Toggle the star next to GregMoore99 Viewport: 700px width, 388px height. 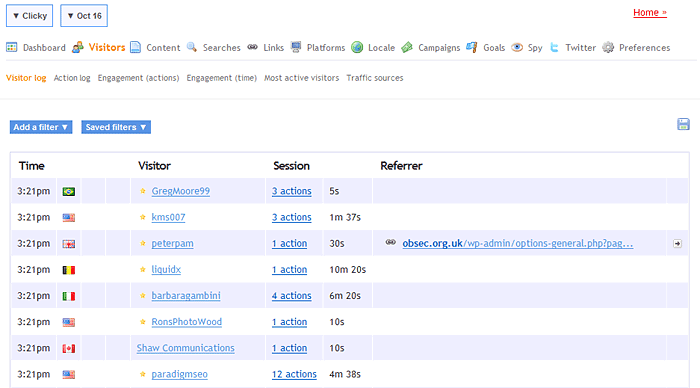coord(143,191)
